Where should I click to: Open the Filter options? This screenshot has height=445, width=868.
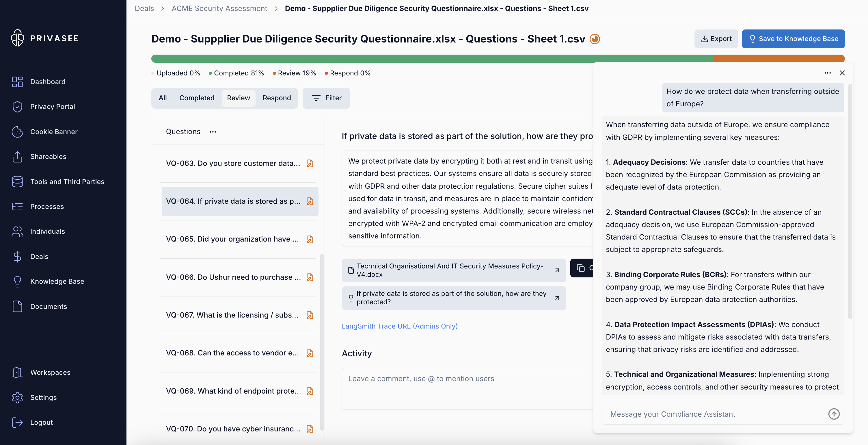pyautogui.click(x=326, y=98)
